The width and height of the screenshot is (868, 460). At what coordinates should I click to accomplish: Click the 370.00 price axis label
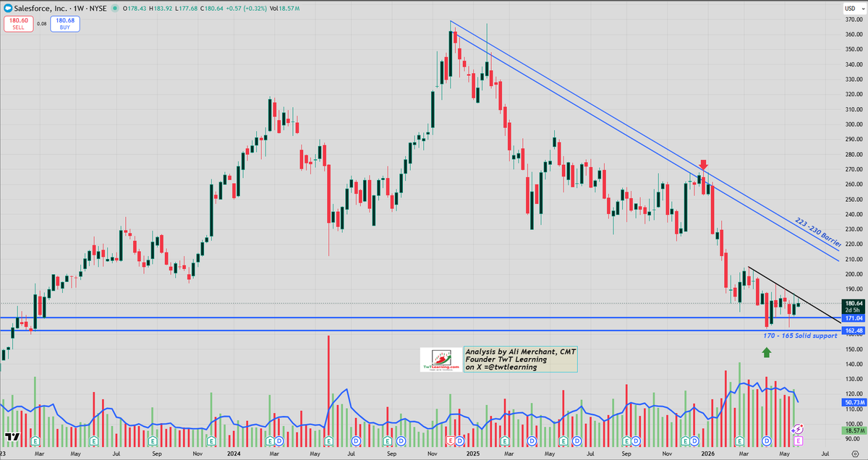854,19
